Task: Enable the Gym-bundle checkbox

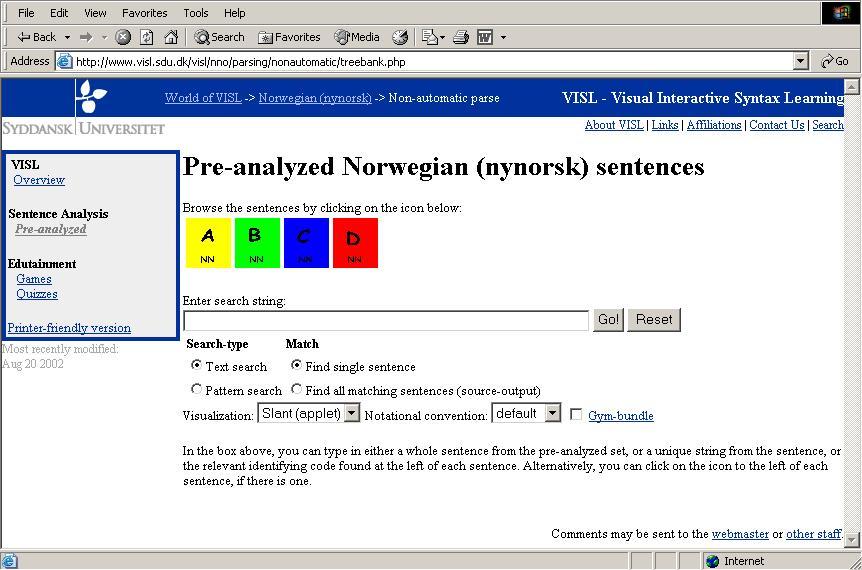Action: [x=576, y=414]
